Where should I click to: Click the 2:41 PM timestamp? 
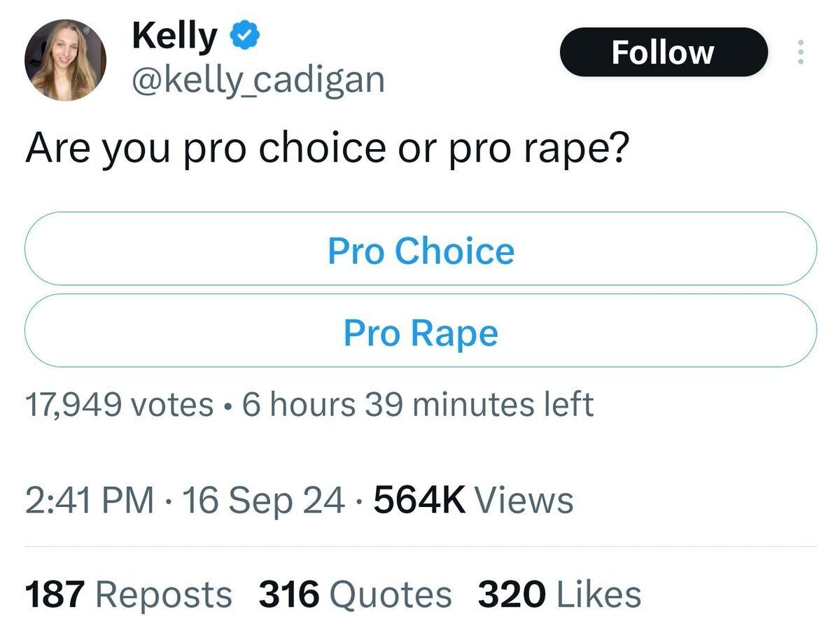90,500
